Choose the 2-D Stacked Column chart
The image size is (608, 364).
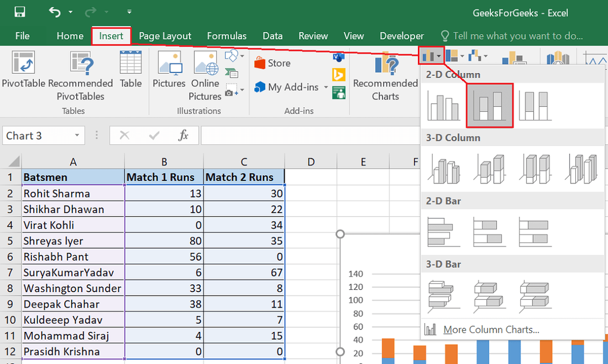point(490,106)
